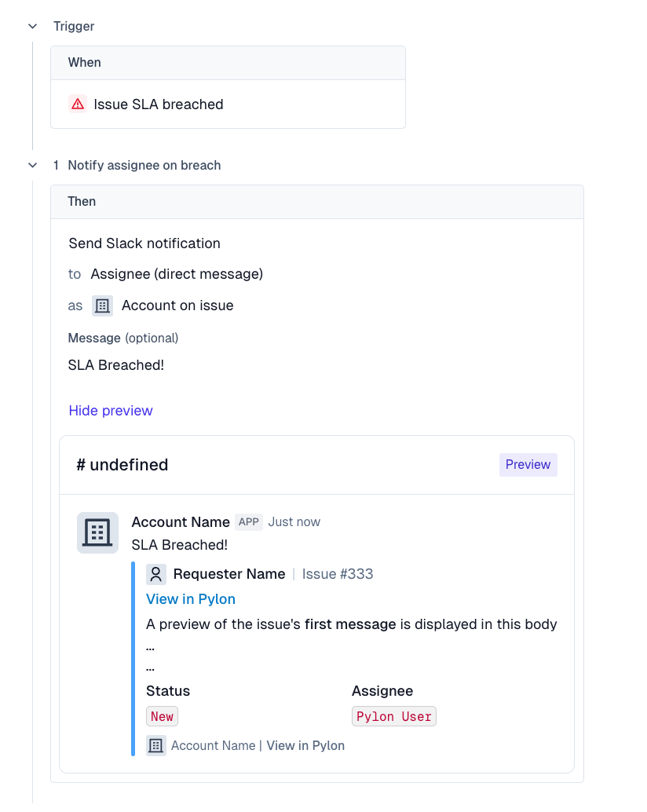
Task: Click the New status tag
Action: pyautogui.click(x=162, y=716)
